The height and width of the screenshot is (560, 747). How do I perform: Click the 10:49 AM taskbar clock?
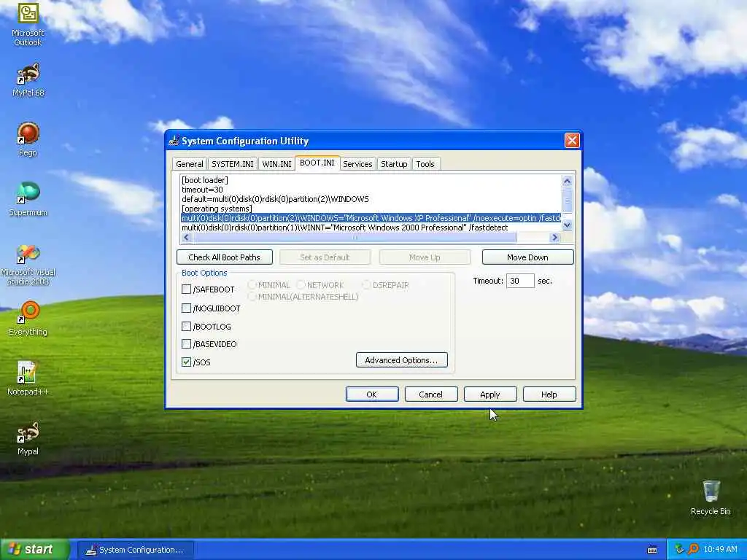click(720, 549)
